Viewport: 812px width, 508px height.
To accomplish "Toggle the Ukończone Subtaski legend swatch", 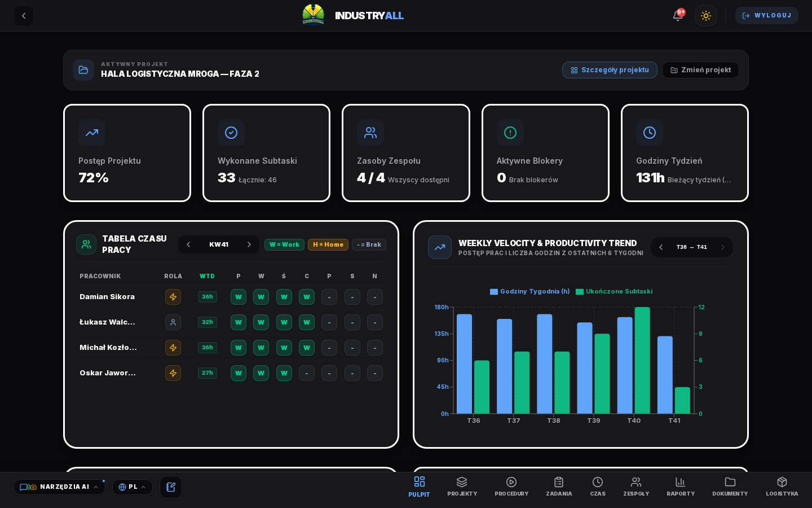I will [580, 292].
